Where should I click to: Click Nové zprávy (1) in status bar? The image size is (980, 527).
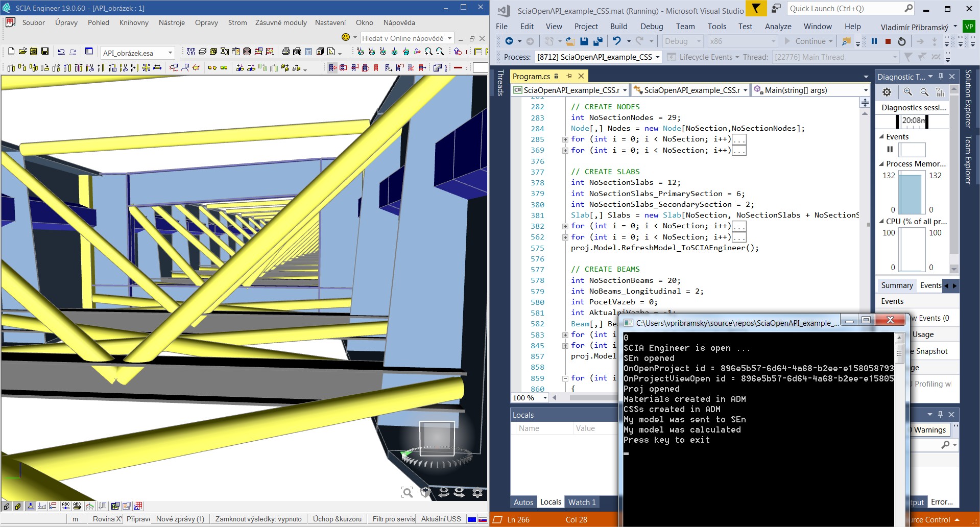(x=180, y=519)
